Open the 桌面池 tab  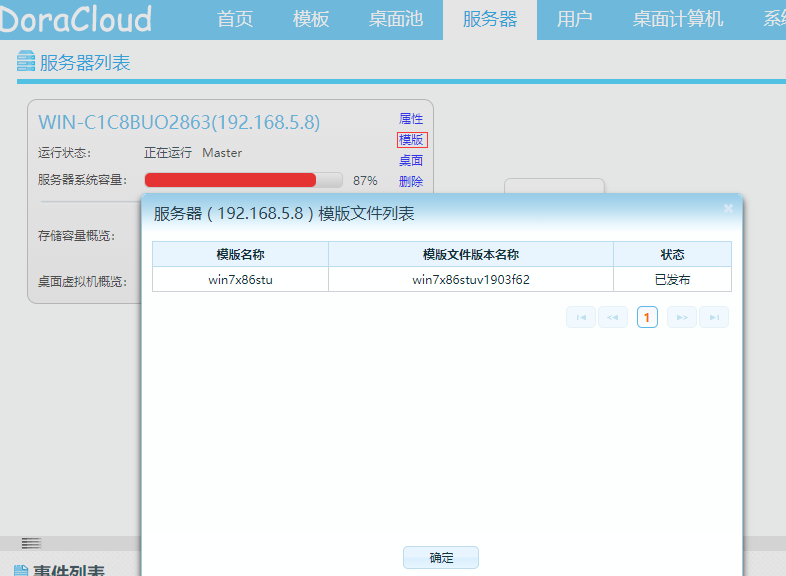pos(396,20)
